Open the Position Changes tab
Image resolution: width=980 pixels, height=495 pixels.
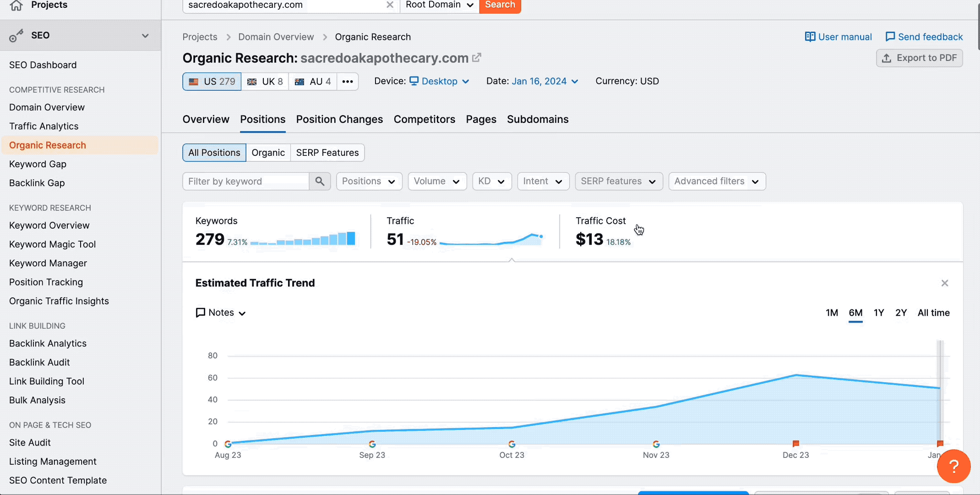(x=339, y=120)
